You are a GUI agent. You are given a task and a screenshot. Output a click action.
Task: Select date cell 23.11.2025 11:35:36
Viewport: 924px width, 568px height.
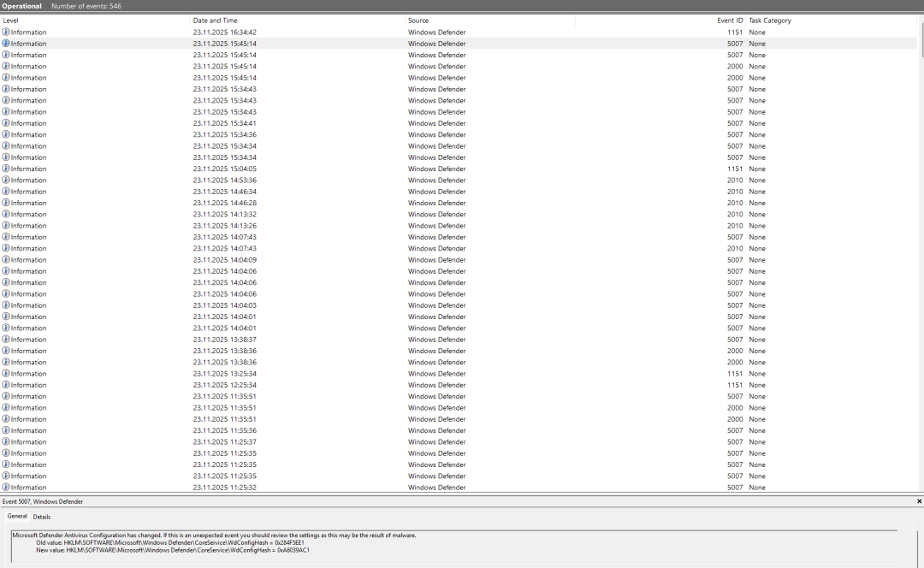click(224, 431)
